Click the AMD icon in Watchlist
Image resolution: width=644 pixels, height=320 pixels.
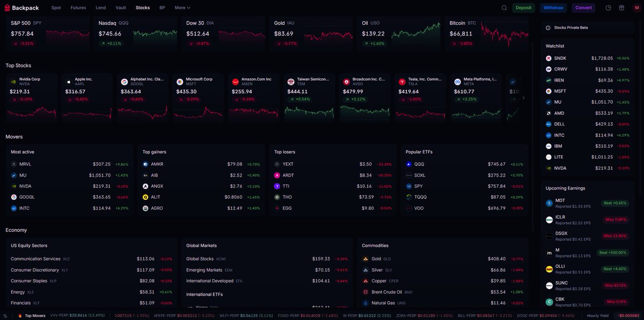point(549,113)
